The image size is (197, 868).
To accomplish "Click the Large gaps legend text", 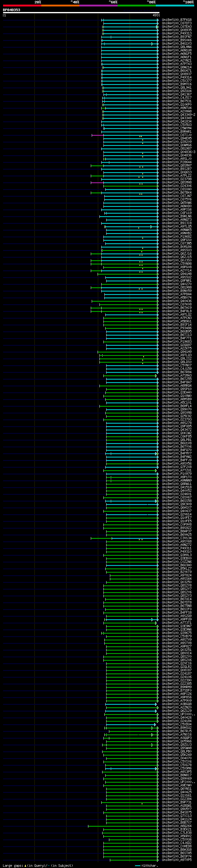I will tap(37, 865).
